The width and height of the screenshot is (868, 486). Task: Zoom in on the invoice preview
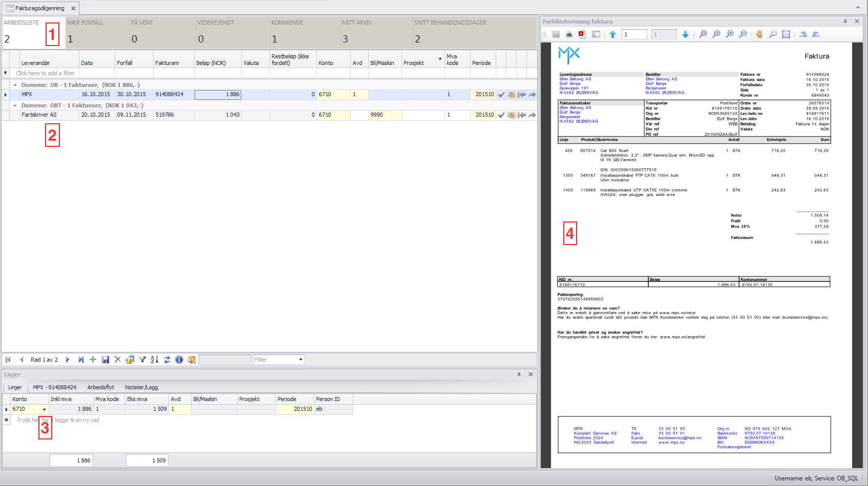[x=730, y=34]
